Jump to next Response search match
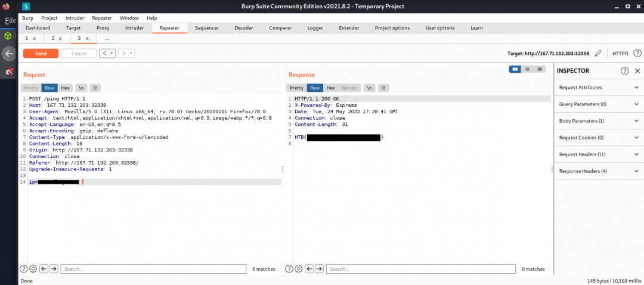The width and height of the screenshot is (644, 285). click(x=319, y=269)
